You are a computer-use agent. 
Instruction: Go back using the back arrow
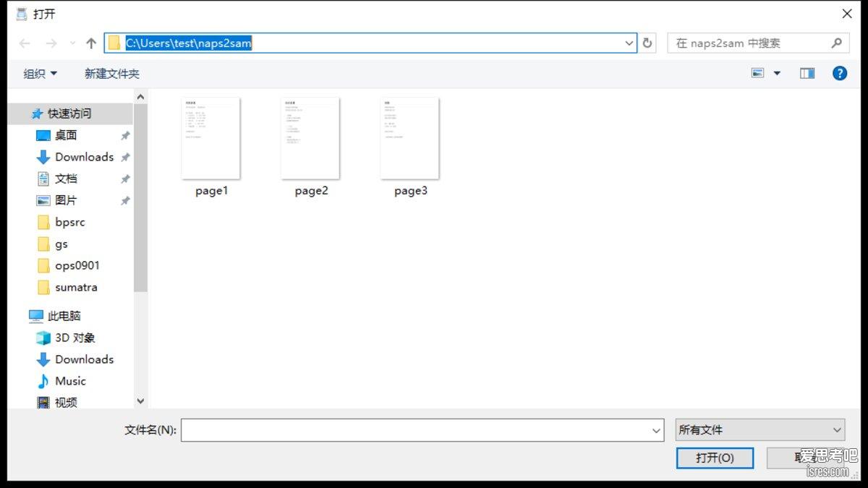[x=25, y=43]
